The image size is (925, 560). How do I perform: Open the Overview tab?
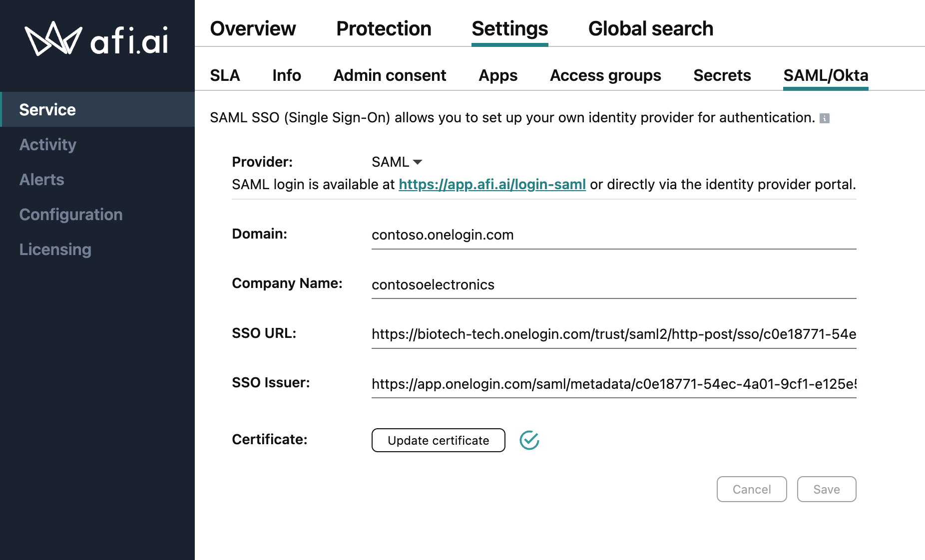(x=253, y=28)
